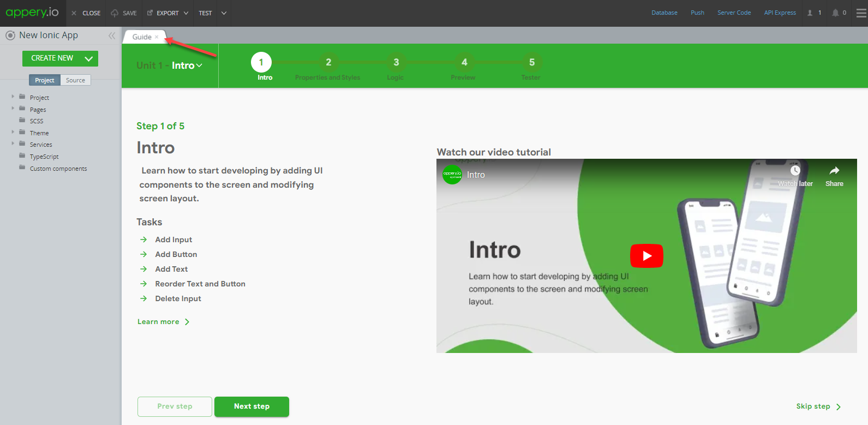Viewport: 868px width, 425px height.
Task: Click the Reorder Text and Button task
Action: click(200, 284)
